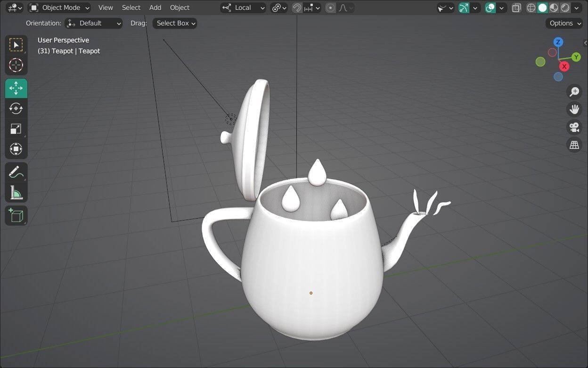Image resolution: width=588 pixels, height=368 pixels.
Task: Open the Drag Select Box dropdown
Action: (174, 23)
